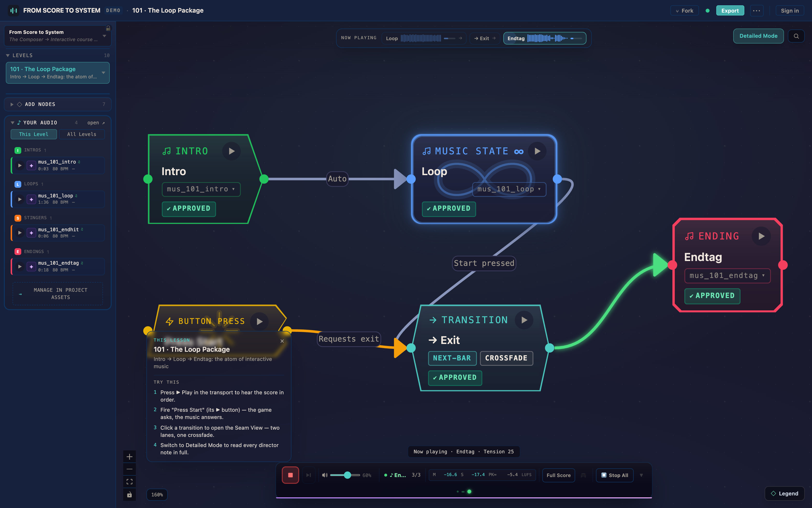Viewport: 812px width, 508px height.
Task: Click the Export button
Action: tap(730, 10)
